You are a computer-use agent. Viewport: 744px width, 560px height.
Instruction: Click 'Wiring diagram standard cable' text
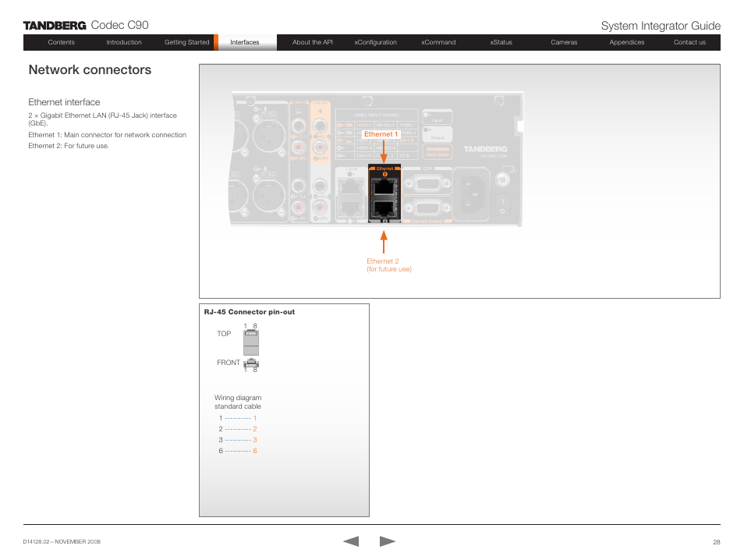tap(238, 402)
